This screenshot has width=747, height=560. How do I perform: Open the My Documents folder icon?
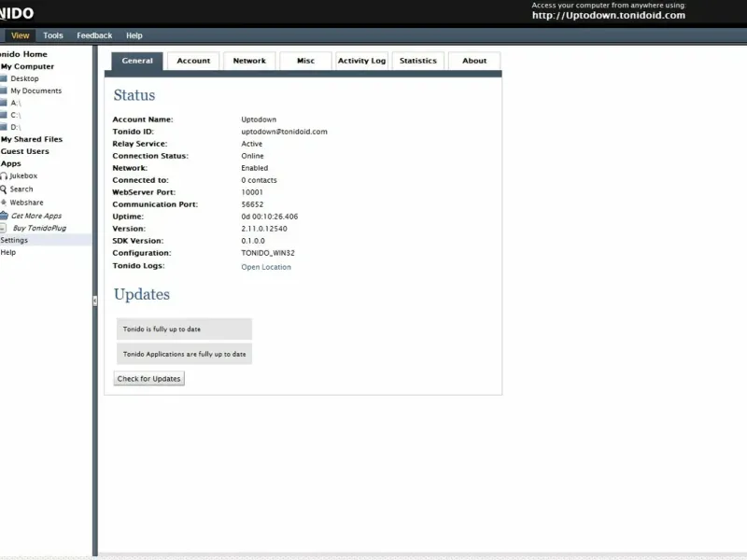click(x=4, y=91)
